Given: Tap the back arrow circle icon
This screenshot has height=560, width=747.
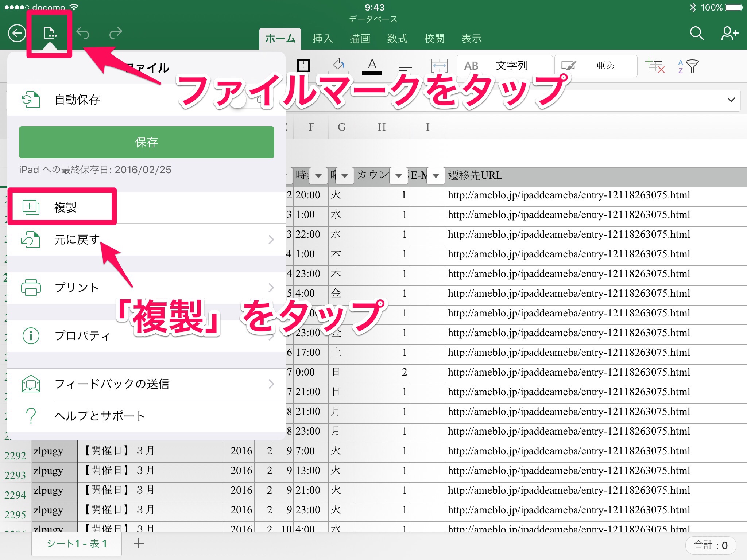Looking at the screenshot, I should point(17,34).
